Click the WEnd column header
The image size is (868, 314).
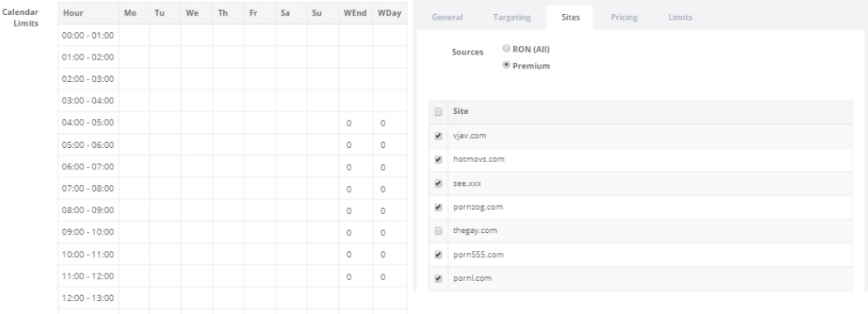[355, 13]
